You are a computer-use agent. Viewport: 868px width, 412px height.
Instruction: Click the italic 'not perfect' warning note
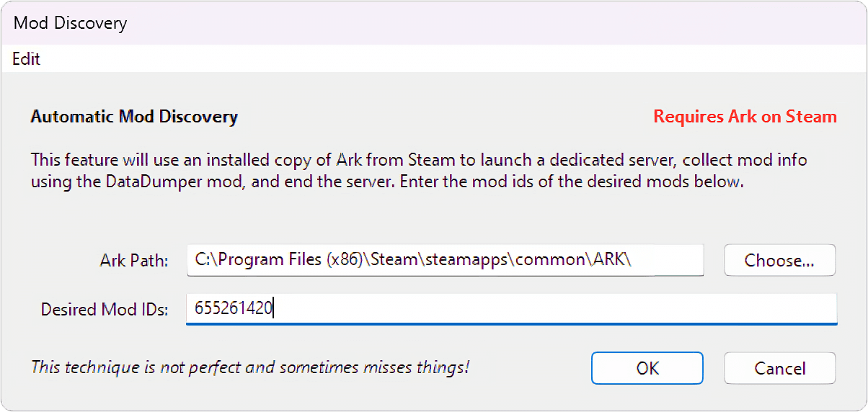click(249, 367)
